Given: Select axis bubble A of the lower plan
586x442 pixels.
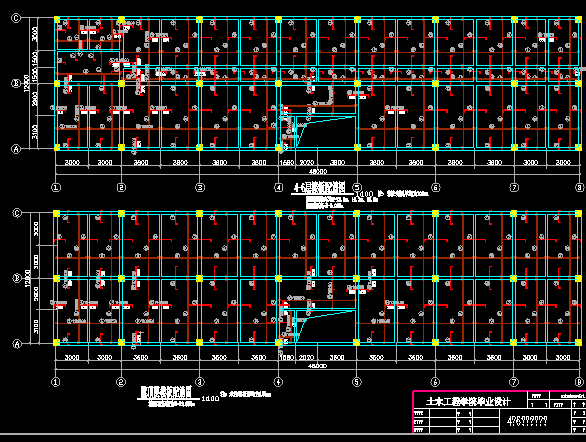Looking at the screenshot, I should (x=17, y=344).
